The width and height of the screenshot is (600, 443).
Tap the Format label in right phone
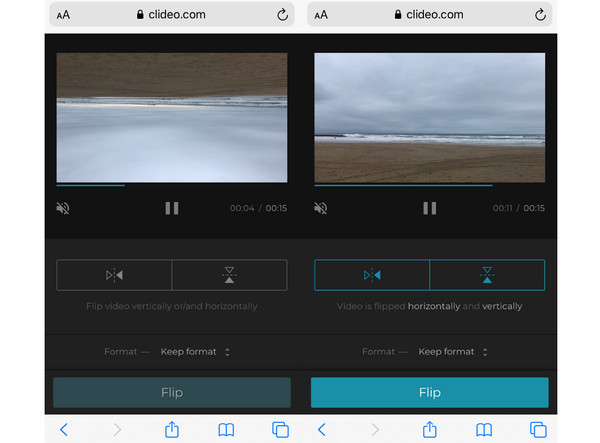tap(378, 352)
